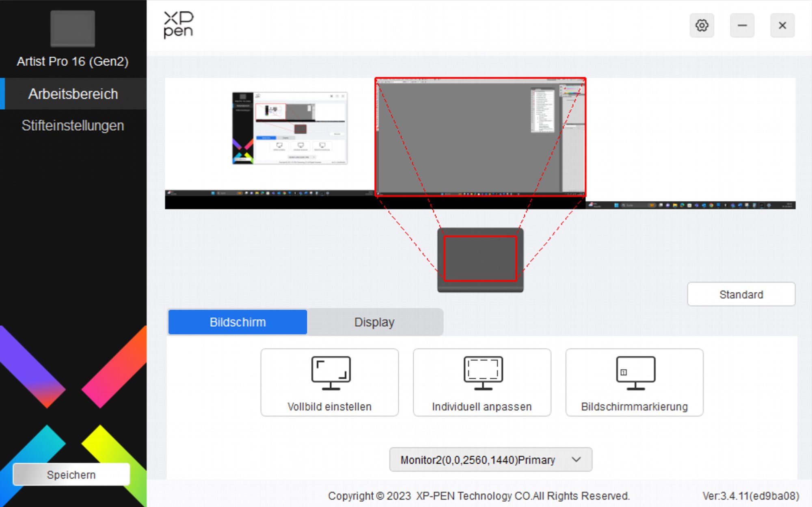
Task: Open the Arbeitsbereich section
Action: 73,94
